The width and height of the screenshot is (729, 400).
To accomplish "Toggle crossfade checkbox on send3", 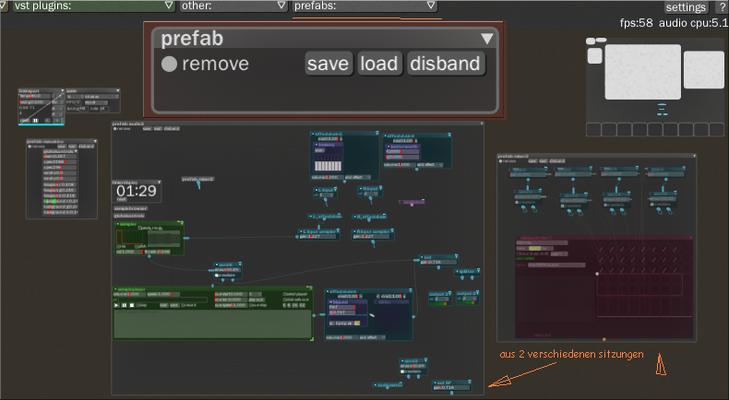I will (x=403, y=371).
